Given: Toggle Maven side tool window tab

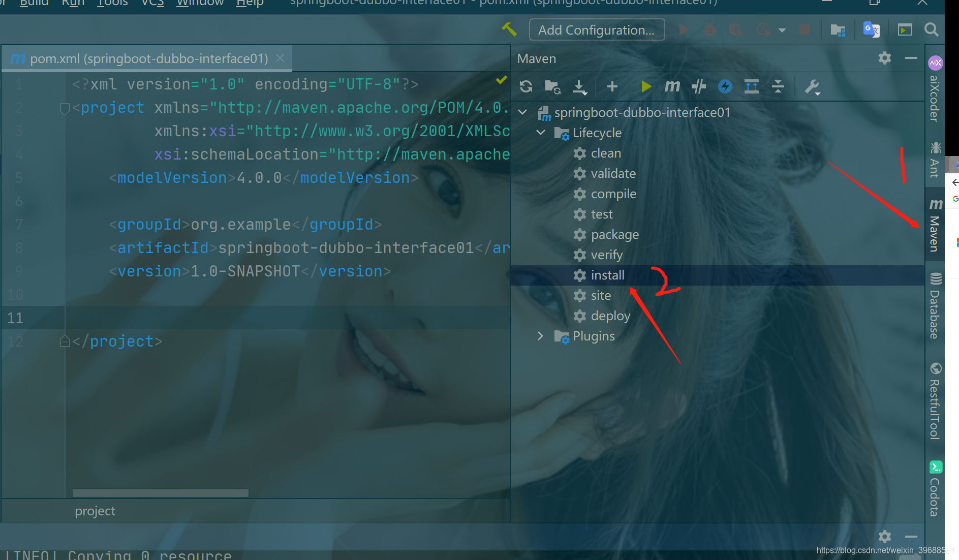Looking at the screenshot, I should [935, 225].
